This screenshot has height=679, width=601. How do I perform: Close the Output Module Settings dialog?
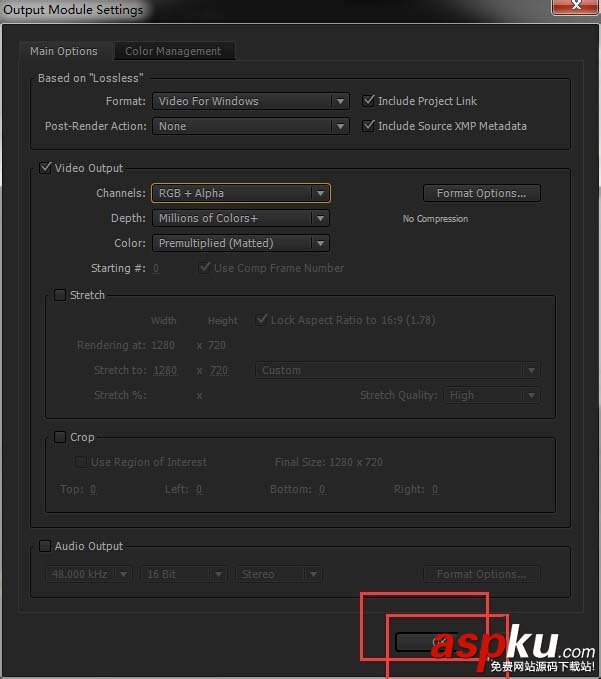(575, 6)
